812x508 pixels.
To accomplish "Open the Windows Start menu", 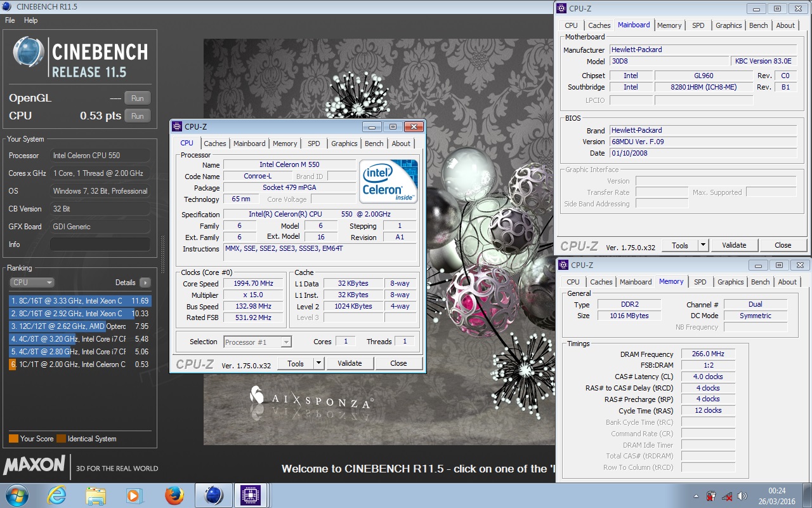I will pyautogui.click(x=16, y=495).
